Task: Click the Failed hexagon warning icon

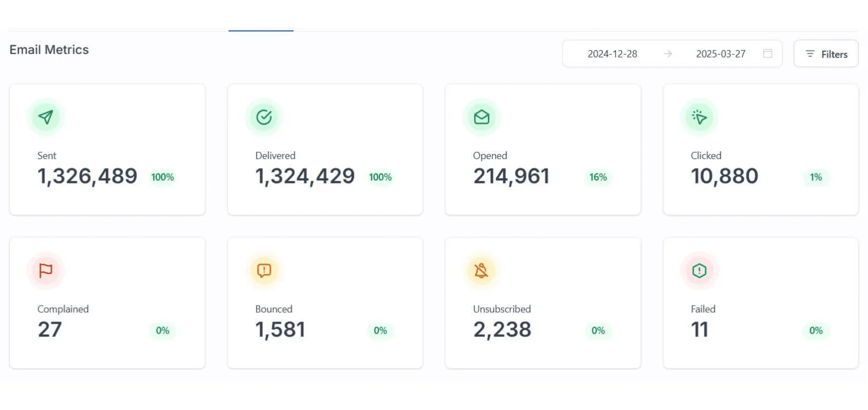Action: coord(699,270)
